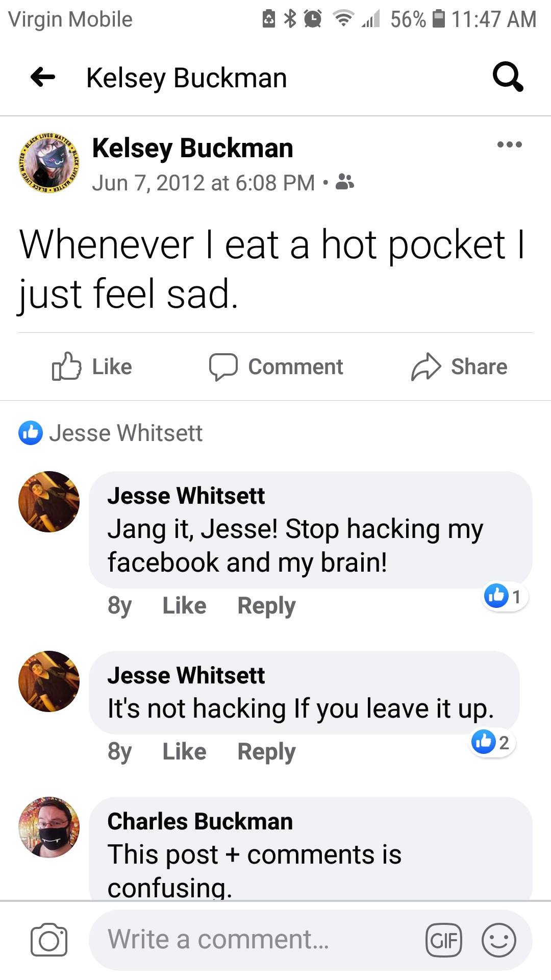
Task: Open the emoji smiley picker
Action: coord(499,940)
